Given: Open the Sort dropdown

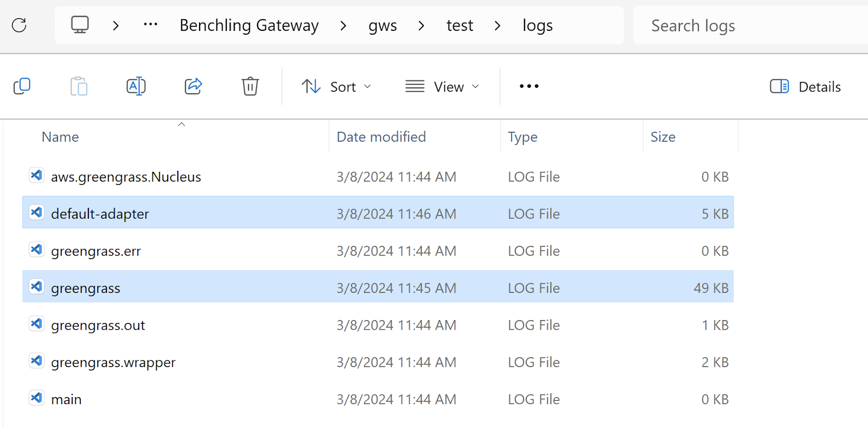Looking at the screenshot, I should pos(336,86).
